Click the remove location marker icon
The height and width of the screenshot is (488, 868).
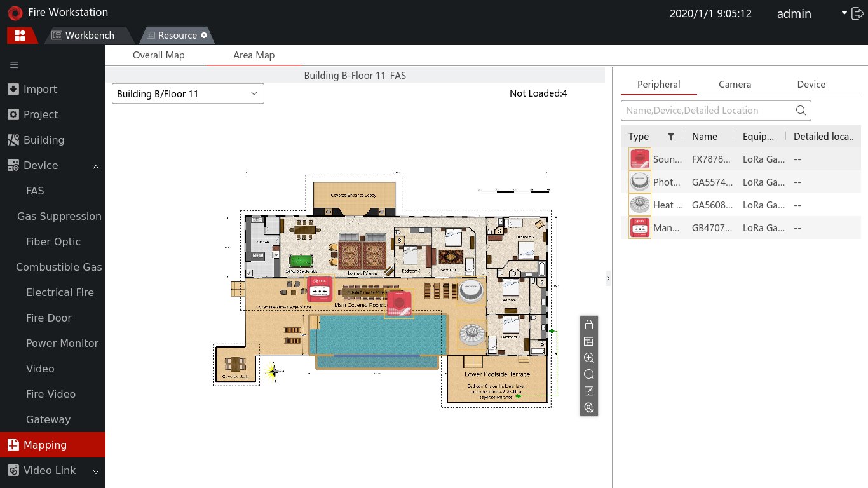(589, 408)
